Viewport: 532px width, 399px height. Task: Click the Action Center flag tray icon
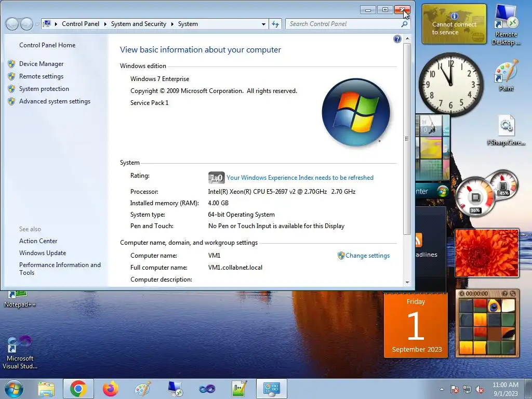pyautogui.click(x=455, y=390)
